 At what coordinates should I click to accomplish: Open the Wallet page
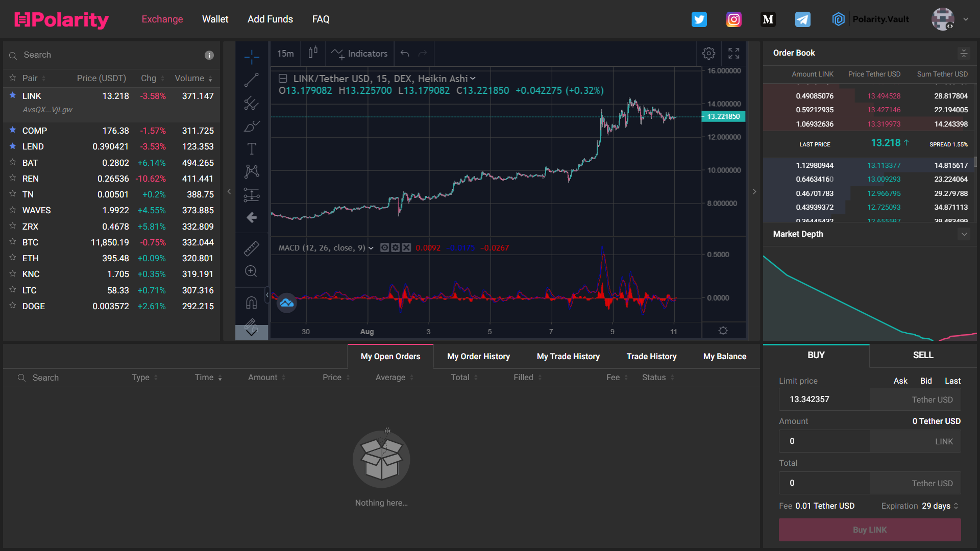coord(215,19)
